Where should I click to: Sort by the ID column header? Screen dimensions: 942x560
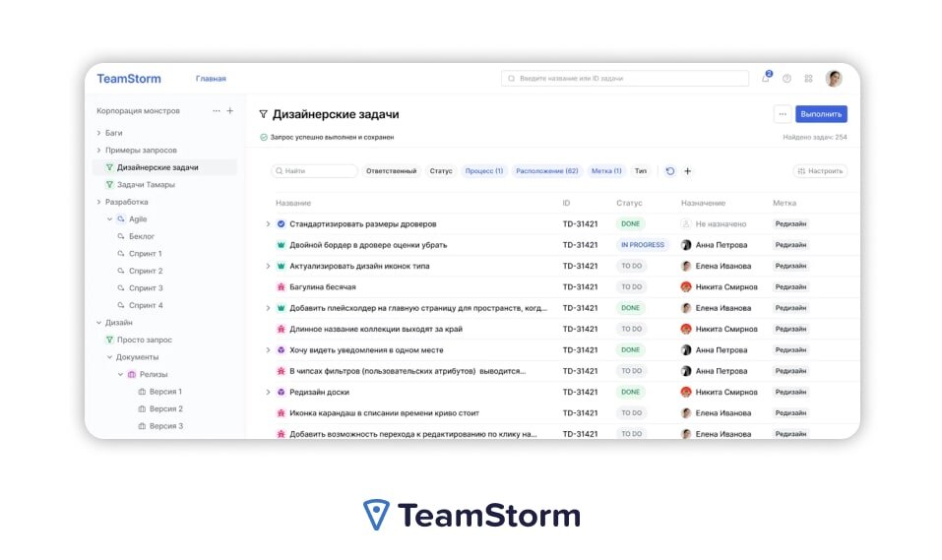[566, 203]
